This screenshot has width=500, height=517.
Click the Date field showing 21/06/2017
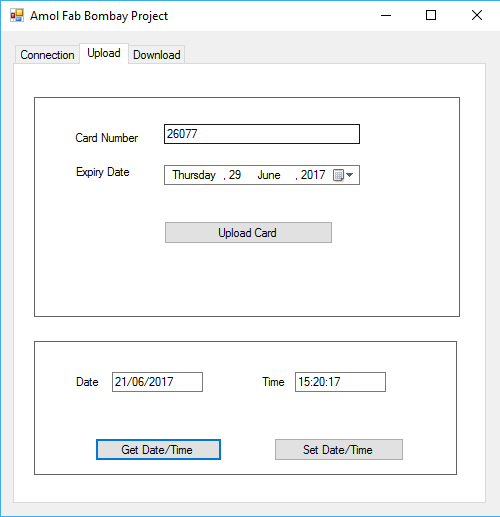pyautogui.click(x=157, y=382)
